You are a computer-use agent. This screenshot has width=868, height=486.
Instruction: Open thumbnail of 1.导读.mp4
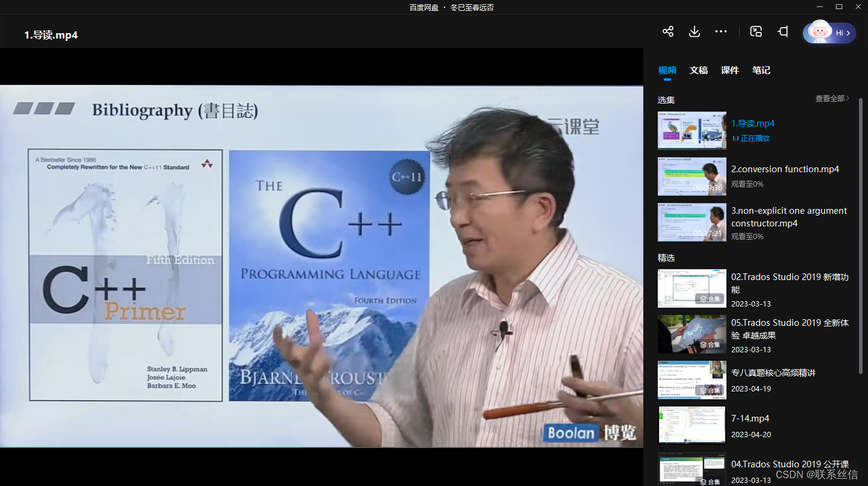pyautogui.click(x=692, y=131)
